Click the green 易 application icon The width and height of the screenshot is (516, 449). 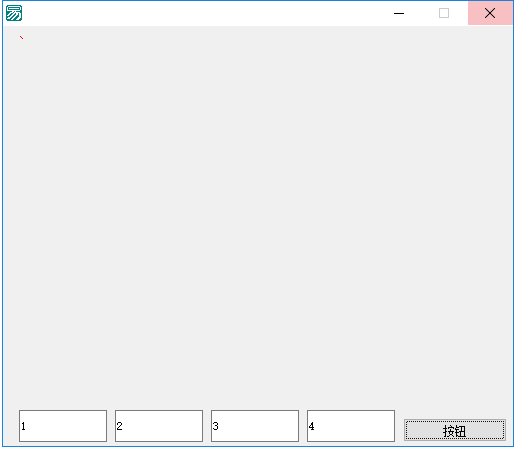(14, 13)
